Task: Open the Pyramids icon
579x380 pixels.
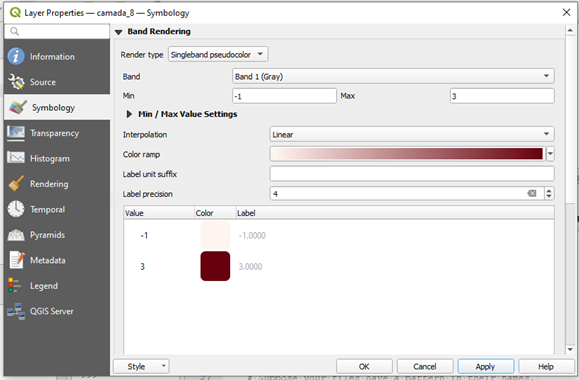Action: (16, 235)
